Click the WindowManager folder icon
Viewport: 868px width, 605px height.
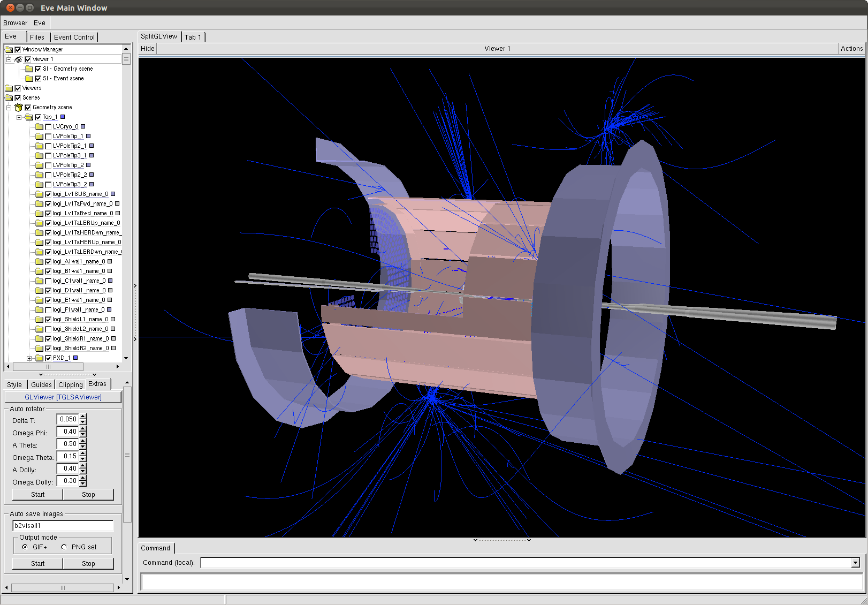point(9,50)
